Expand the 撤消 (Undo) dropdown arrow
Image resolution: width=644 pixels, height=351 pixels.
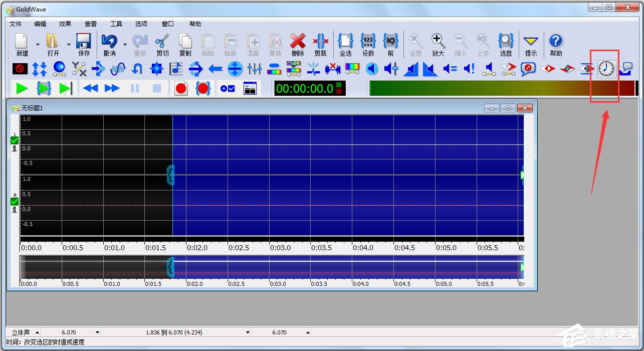click(125, 45)
